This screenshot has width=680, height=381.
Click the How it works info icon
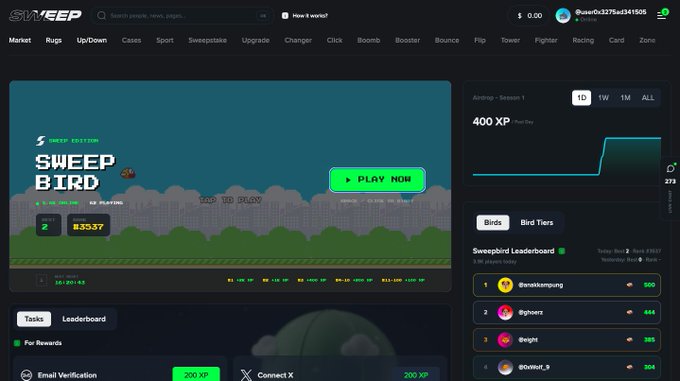pyautogui.click(x=285, y=16)
